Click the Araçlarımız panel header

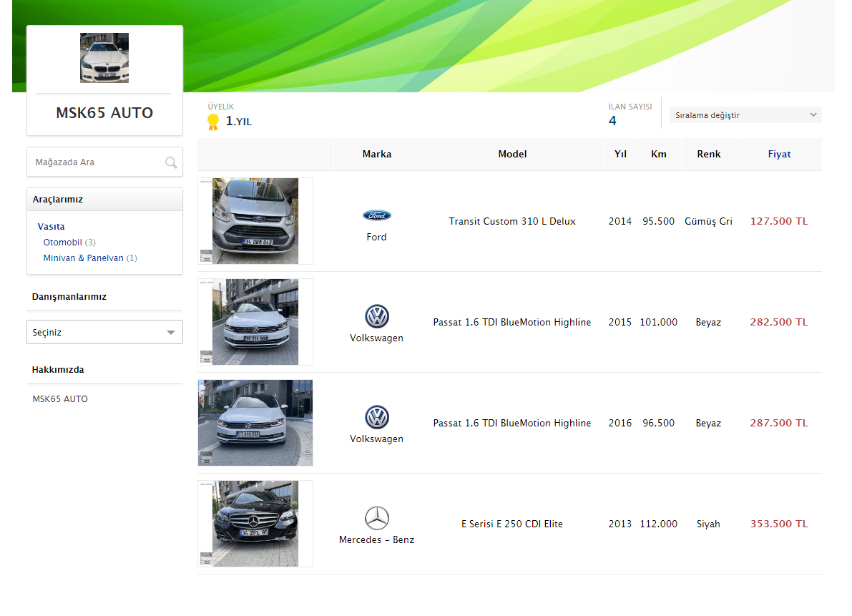(x=104, y=200)
